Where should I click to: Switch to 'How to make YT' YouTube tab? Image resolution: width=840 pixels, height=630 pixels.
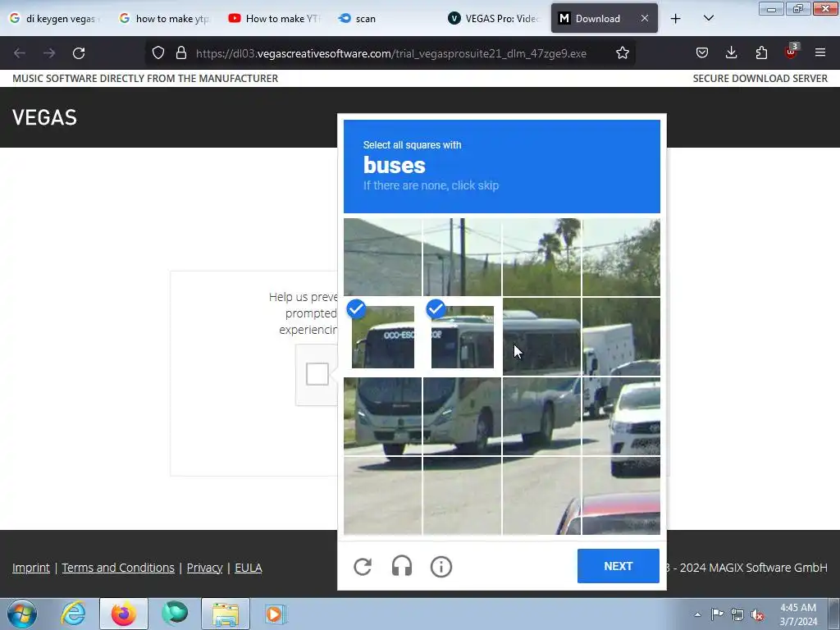[274, 18]
